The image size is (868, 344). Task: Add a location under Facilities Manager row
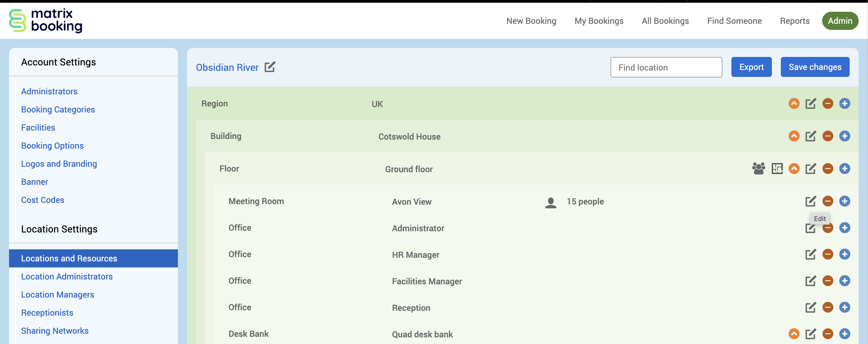844,281
